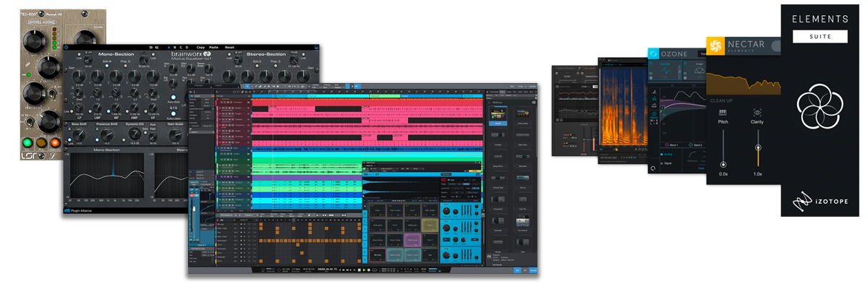Screen dimensions: 868x289
Task: Click the Bass Shift knob
Action: pos(79,134)
